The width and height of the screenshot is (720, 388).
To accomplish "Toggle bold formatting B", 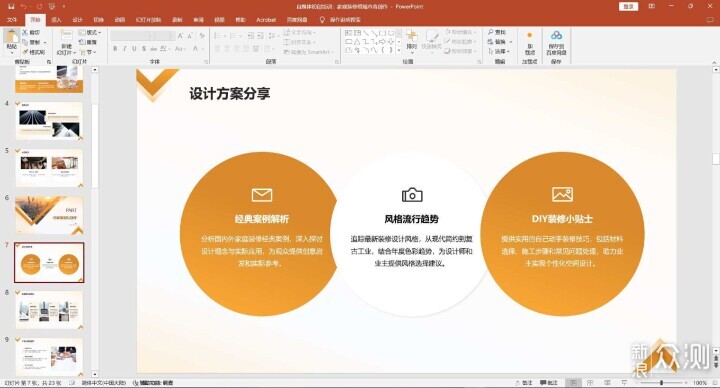I will pos(115,49).
